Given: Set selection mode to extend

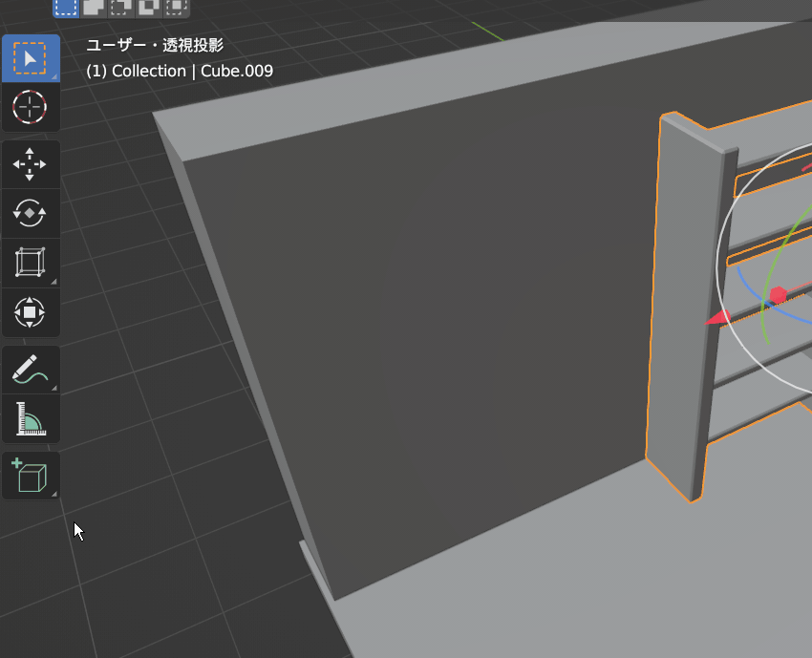Looking at the screenshot, I should click(x=94, y=8).
